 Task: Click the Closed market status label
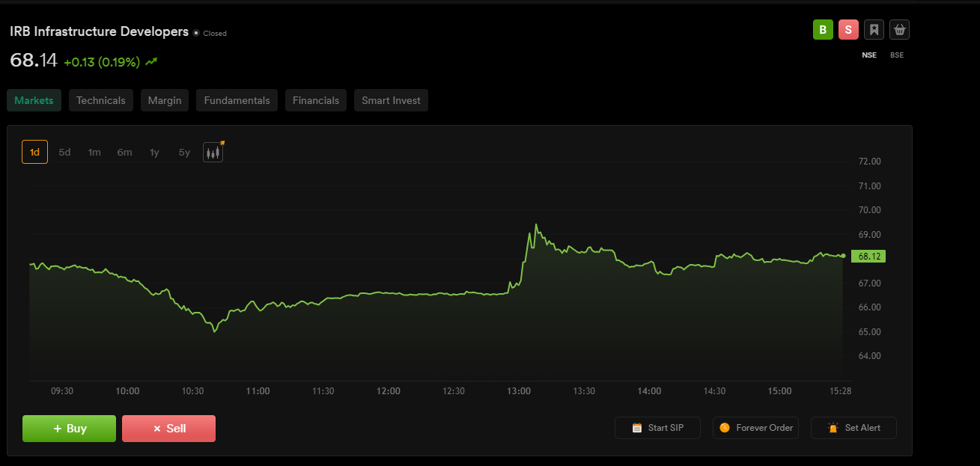point(214,33)
